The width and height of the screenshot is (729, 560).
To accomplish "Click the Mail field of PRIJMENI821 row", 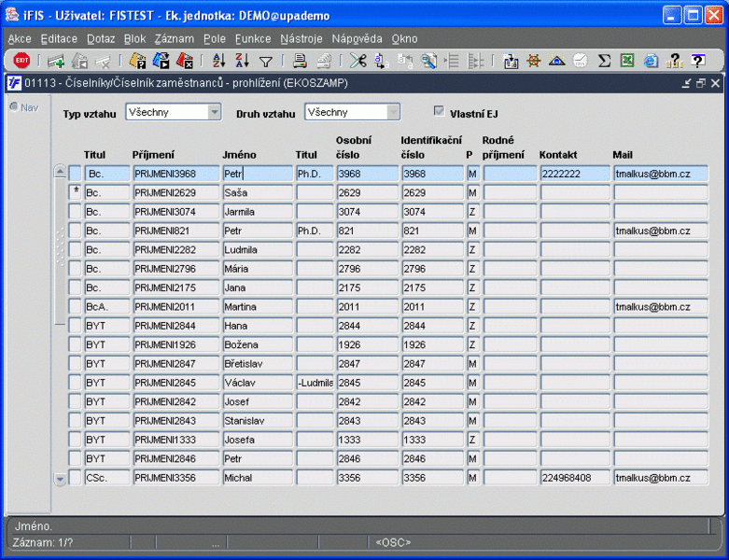I will (659, 231).
